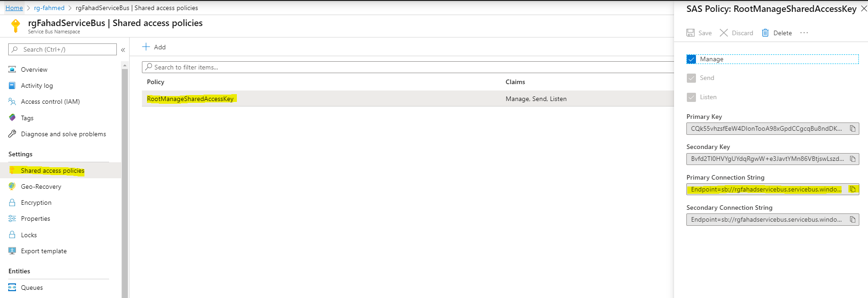Click the Add policy button
Viewport: 868px width, 298px height.
click(154, 47)
